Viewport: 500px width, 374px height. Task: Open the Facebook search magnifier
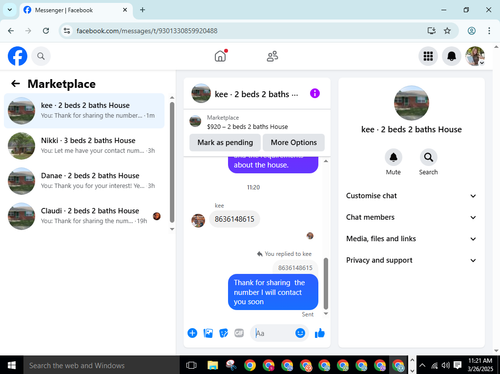(x=41, y=56)
